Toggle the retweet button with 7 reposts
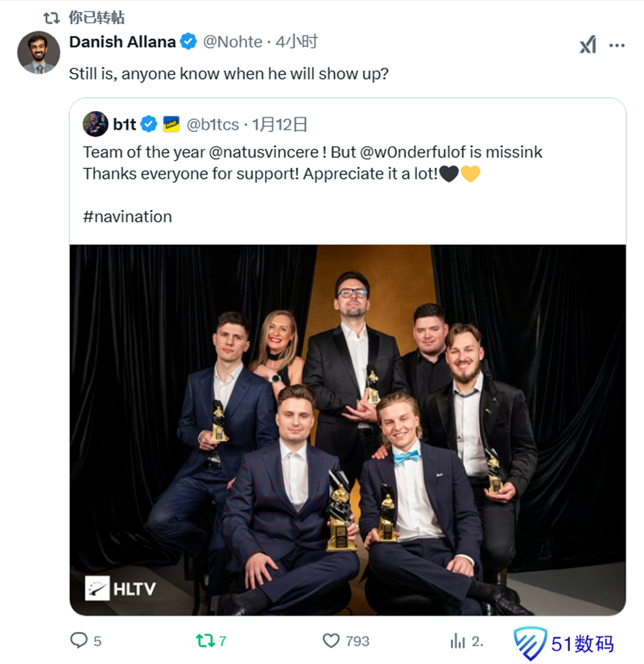This screenshot has width=644, height=664. pyautogui.click(x=206, y=641)
